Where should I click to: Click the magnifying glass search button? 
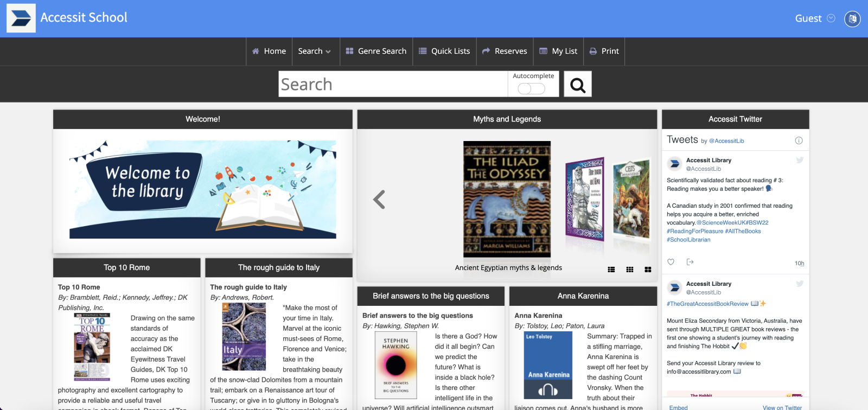[578, 85]
